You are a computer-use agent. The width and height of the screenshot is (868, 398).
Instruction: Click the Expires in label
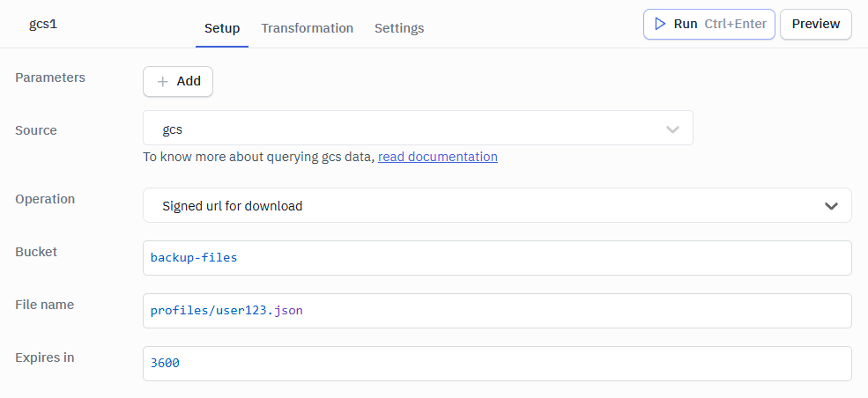[x=45, y=357]
